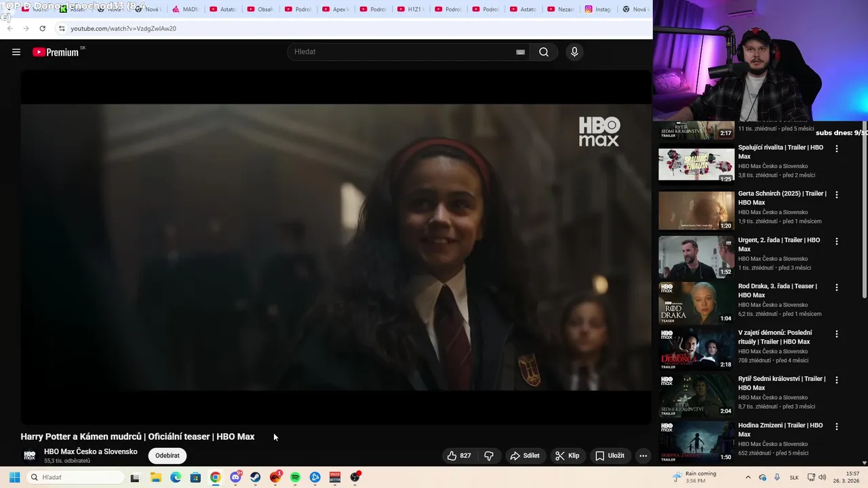
Task: Switch to the H1Z1 browser tab
Action: coord(410,9)
